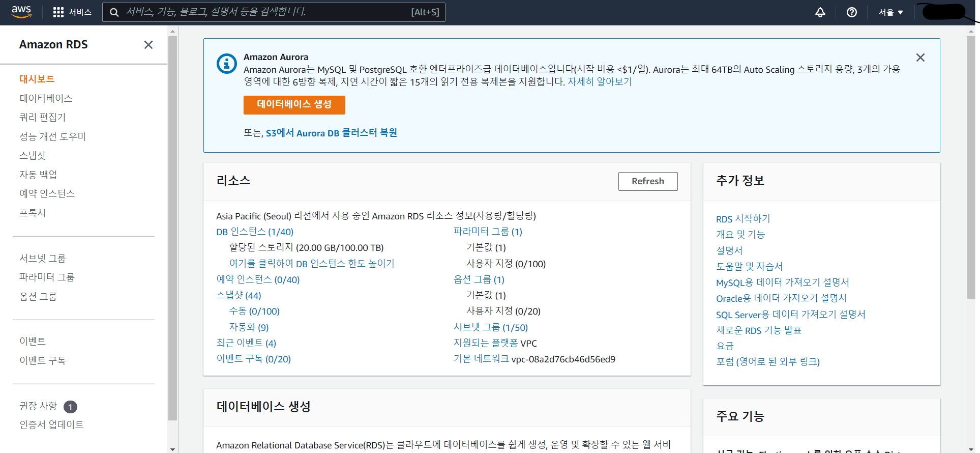The image size is (980, 453).
Task: Click the main page vertical scrollbar thumb
Action: (971, 167)
